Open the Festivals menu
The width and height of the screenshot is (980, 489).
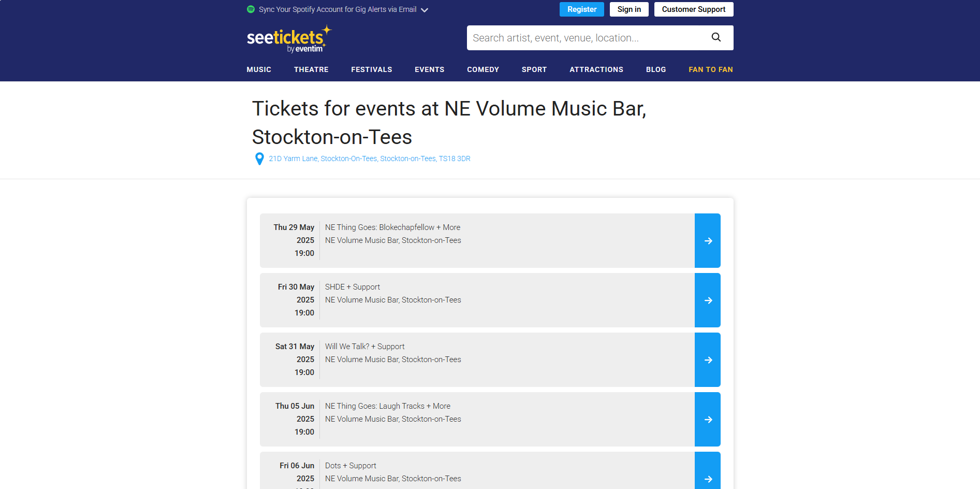[371, 69]
